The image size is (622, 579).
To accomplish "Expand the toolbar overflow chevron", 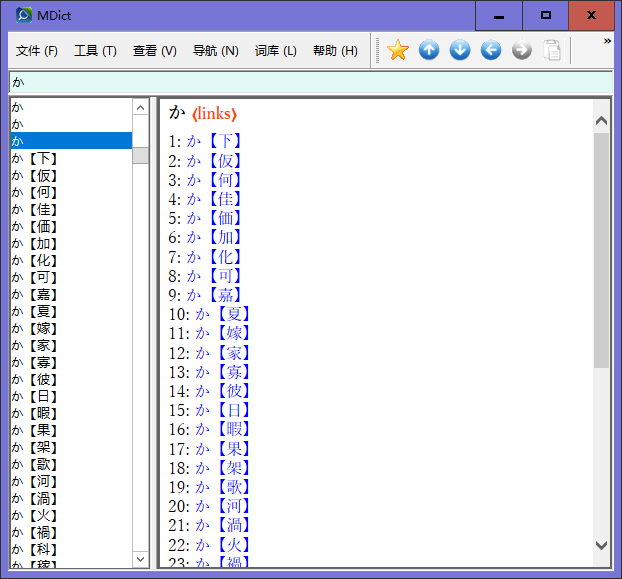I will [607, 41].
